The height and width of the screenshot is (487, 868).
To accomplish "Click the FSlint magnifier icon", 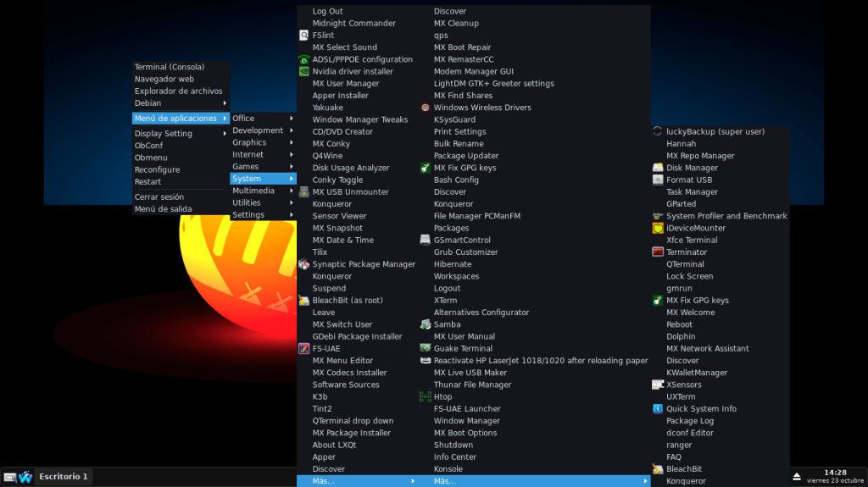I will pos(304,36).
